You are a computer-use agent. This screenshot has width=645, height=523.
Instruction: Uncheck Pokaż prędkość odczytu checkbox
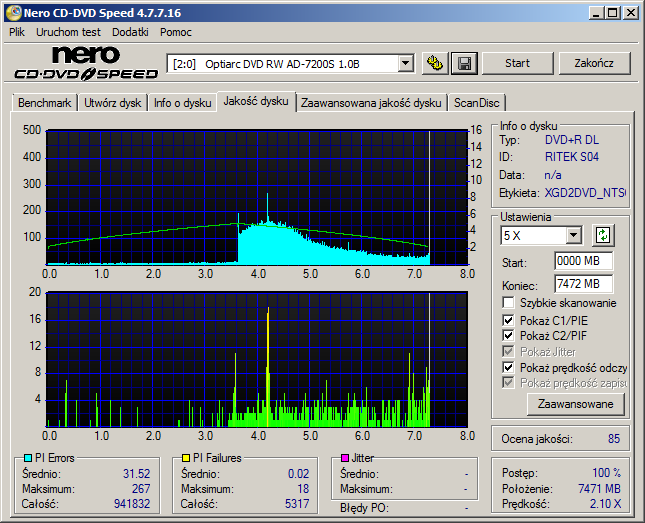tap(508, 367)
